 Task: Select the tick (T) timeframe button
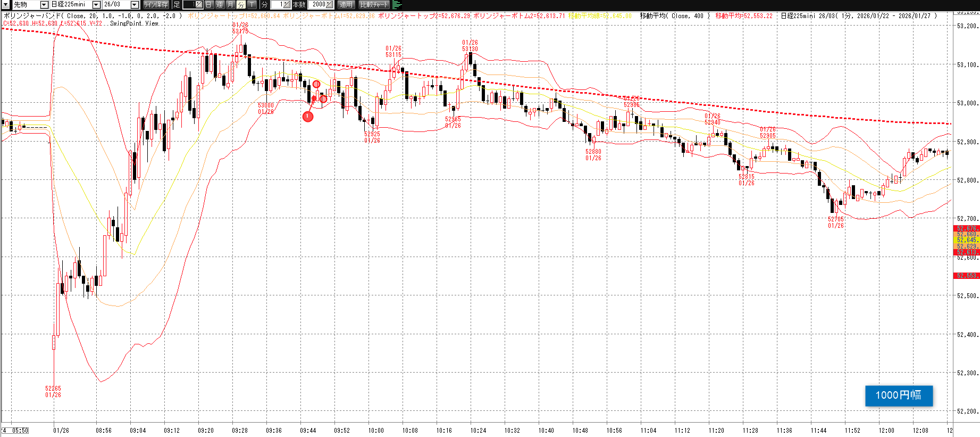pos(252,5)
